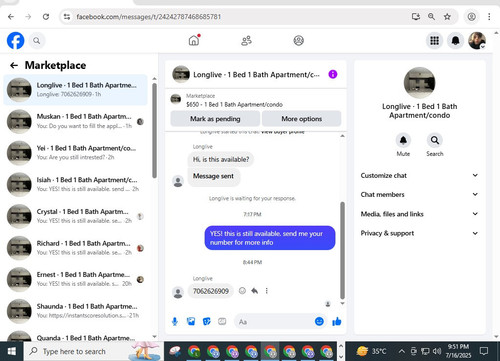500x361 pixels.
Task: Go to the Facebook Home tab
Action: [194, 40]
